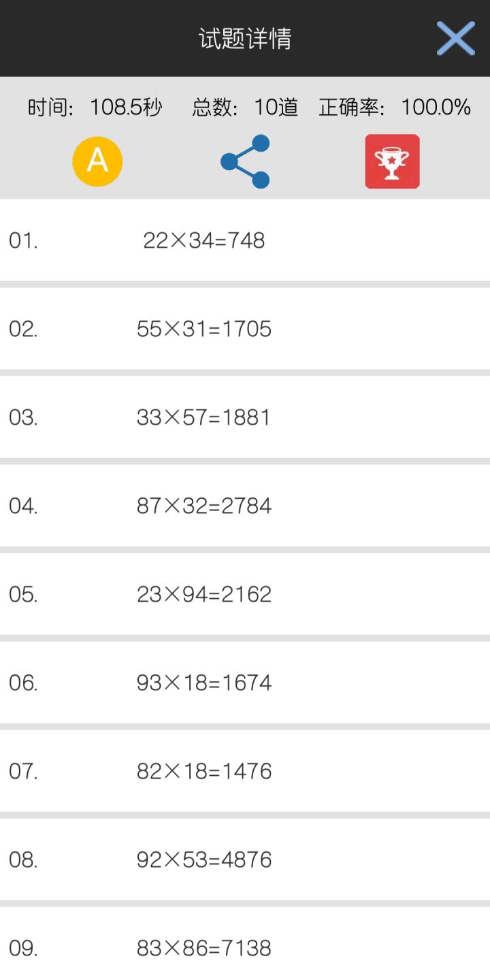Tap the 总数 10道 label
The height and width of the screenshot is (980, 490).
245,108
